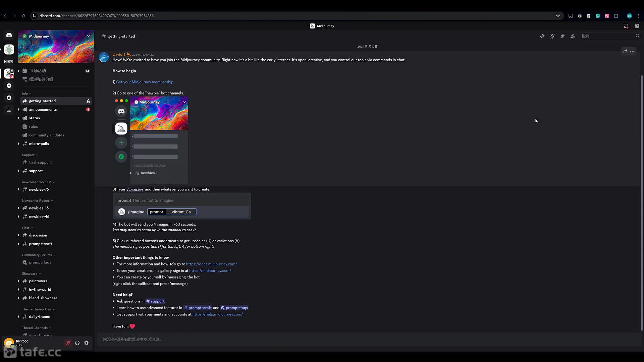The image size is (644, 362).
Task: Select the announcements channel
Action: (56, 110)
